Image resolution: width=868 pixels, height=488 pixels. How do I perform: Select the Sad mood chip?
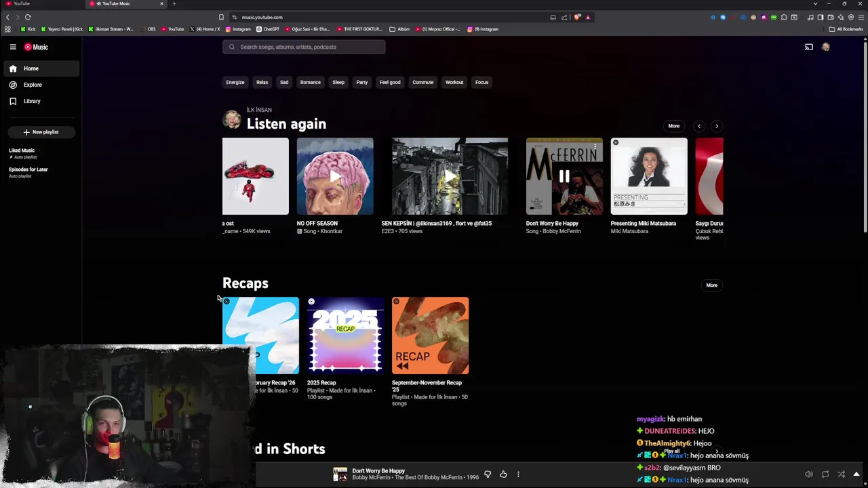point(284,83)
